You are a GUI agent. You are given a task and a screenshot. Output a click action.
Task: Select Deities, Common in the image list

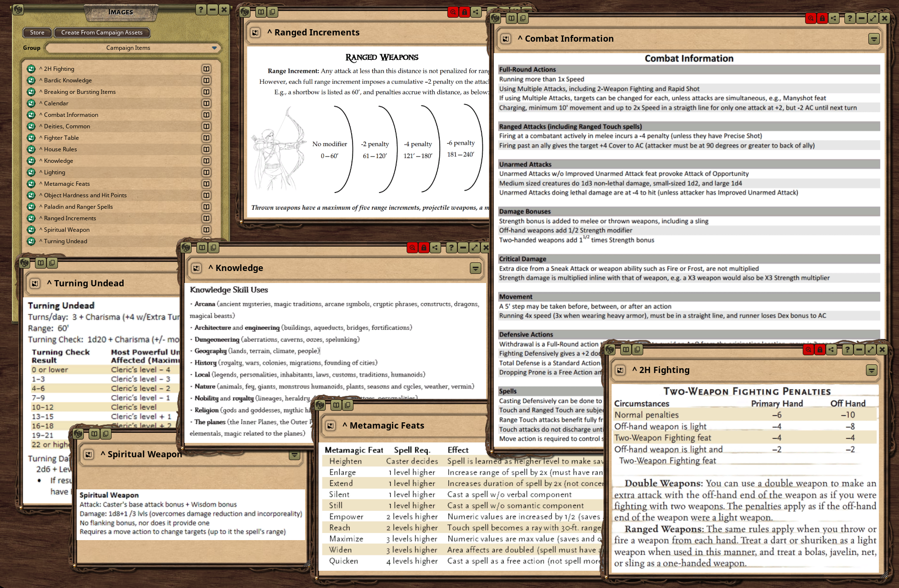(67, 126)
